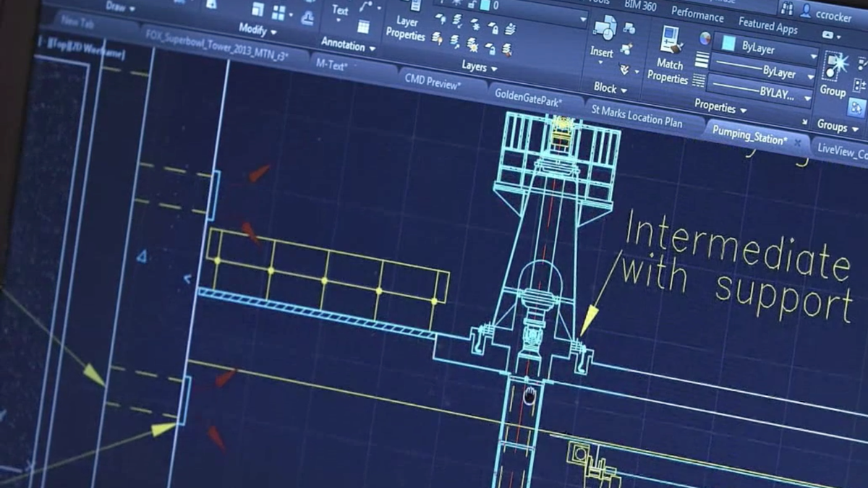Image resolution: width=868 pixels, height=488 pixels.
Task: Expand the Layers panel
Action: (479, 67)
